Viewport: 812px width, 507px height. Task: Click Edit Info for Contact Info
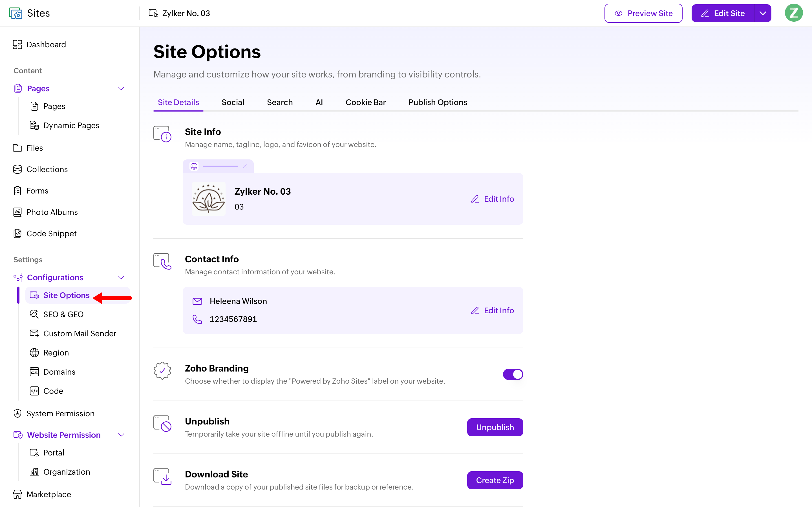pyautogui.click(x=492, y=310)
